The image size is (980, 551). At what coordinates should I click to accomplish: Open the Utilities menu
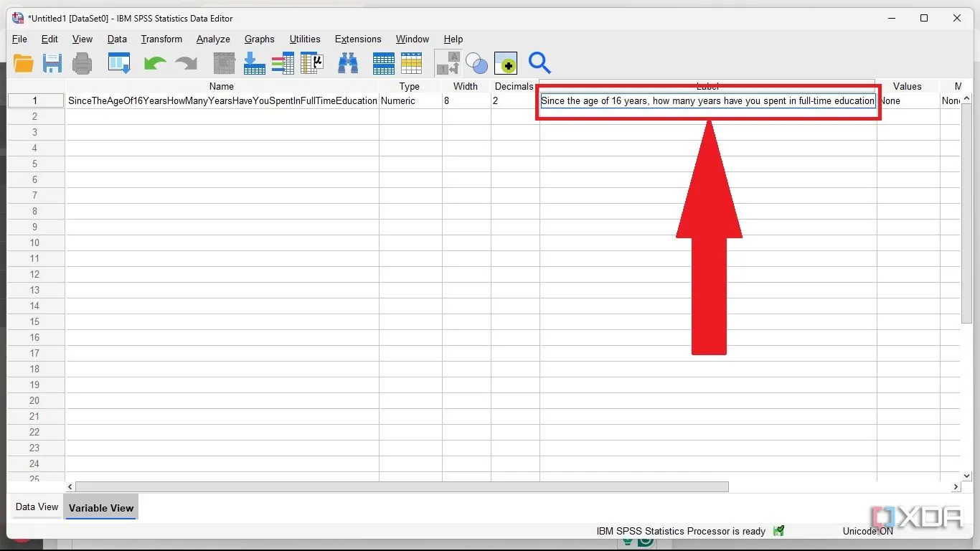tap(305, 39)
